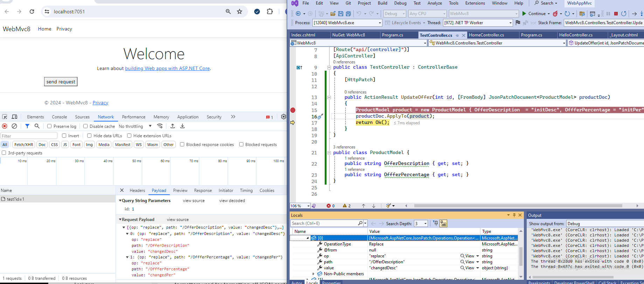Click the editor horizontal scrollbar
644x284 pixels.
518,206
